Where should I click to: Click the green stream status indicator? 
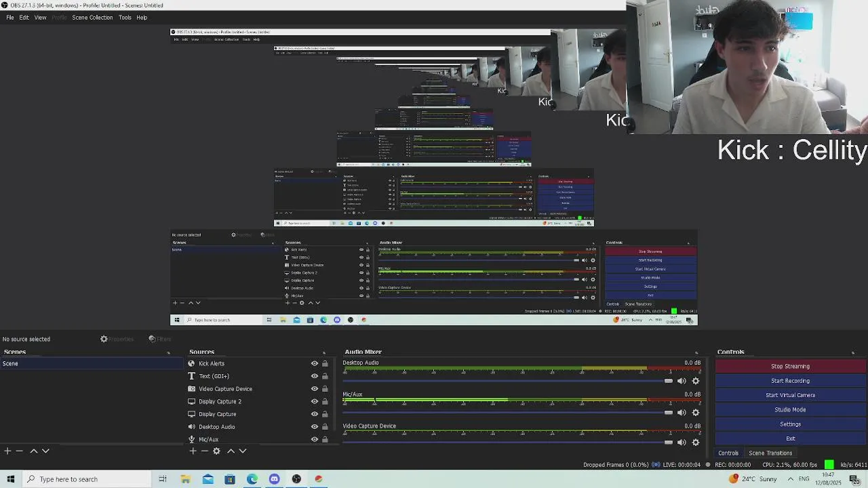(829, 464)
